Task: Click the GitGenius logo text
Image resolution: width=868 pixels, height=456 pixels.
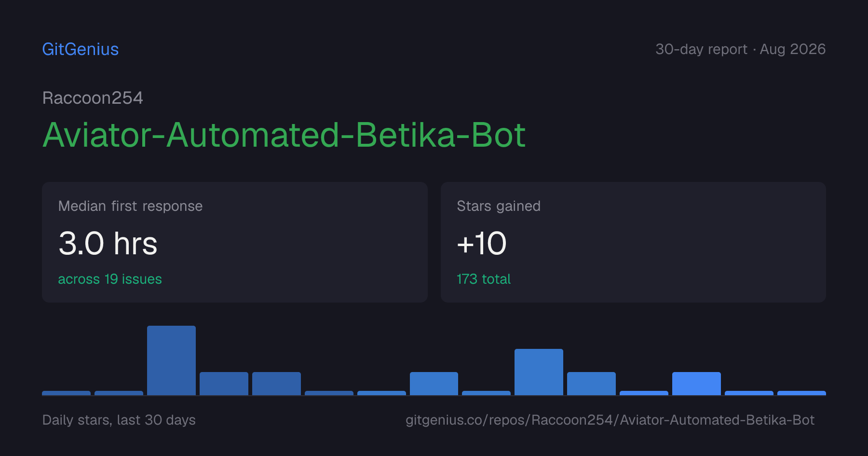Action: [x=81, y=49]
